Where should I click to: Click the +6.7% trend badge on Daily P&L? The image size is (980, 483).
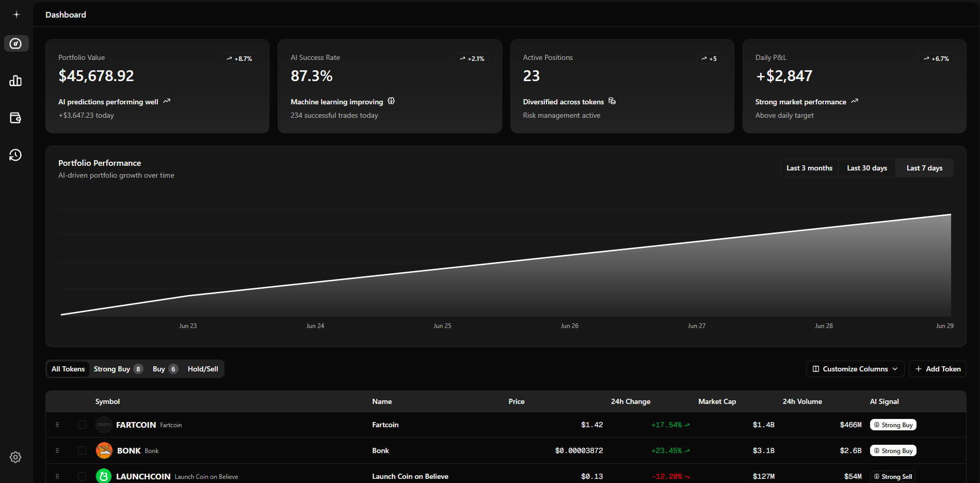pyautogui.click(x=936, y=59)
